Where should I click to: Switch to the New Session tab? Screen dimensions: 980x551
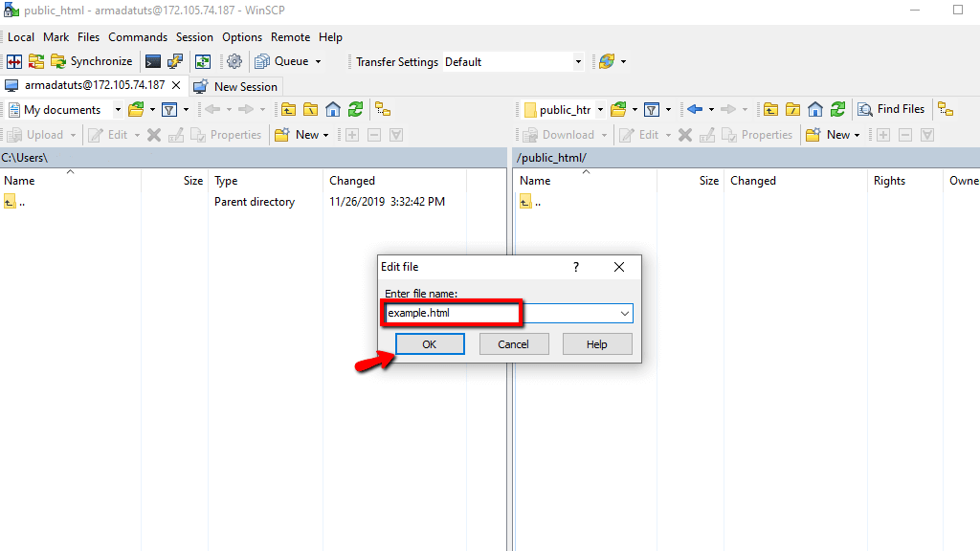point(235,86)
